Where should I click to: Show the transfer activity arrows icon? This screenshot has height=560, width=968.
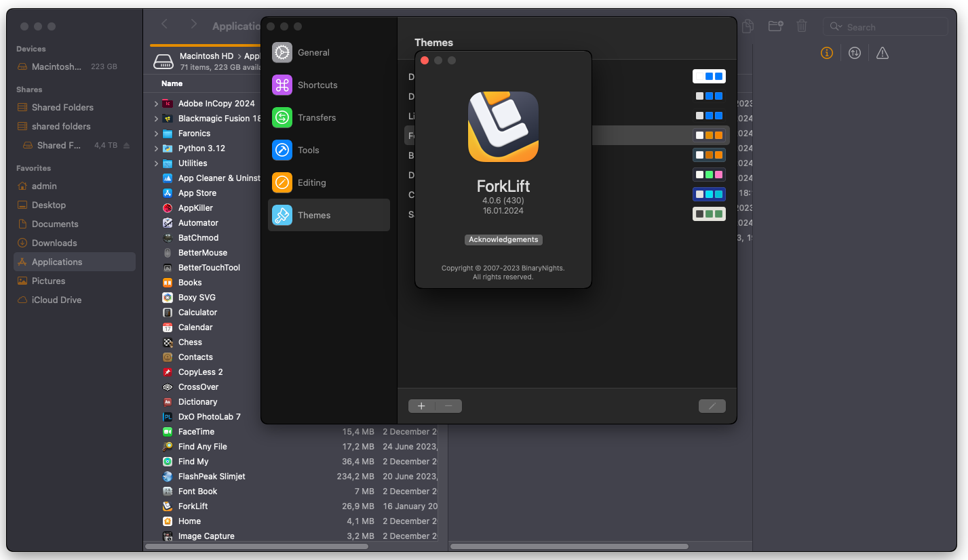coord(855,53)
